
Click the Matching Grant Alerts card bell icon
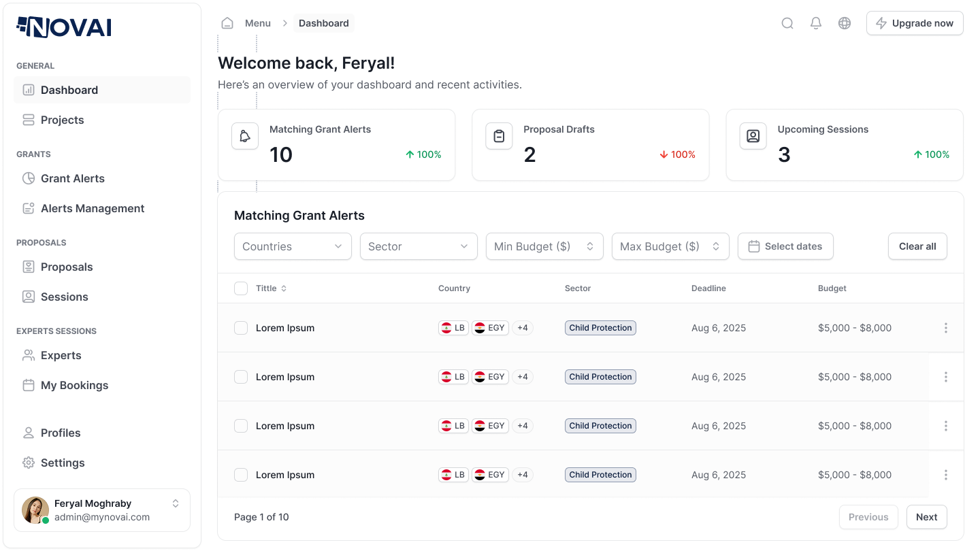(x=245, y=136)
